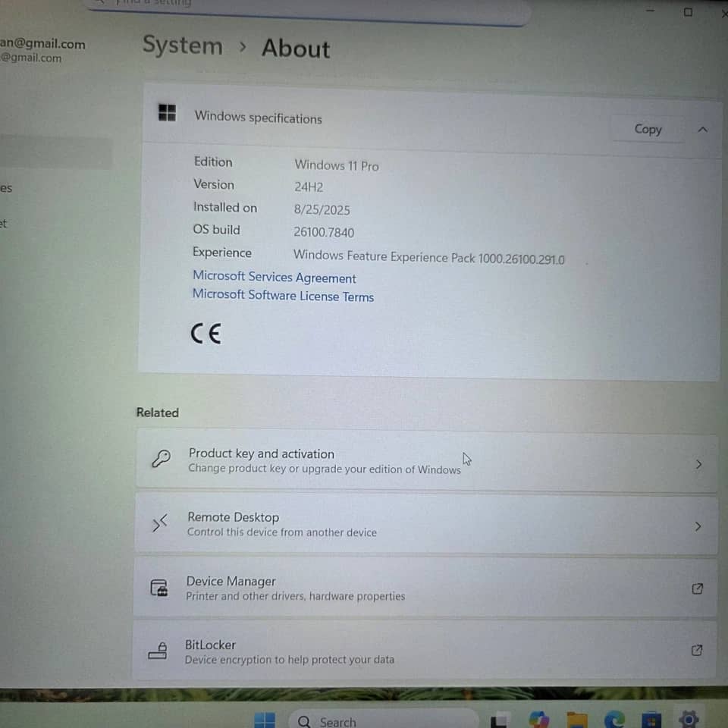
Task: Click the About page title
Action: coord(296,49)
